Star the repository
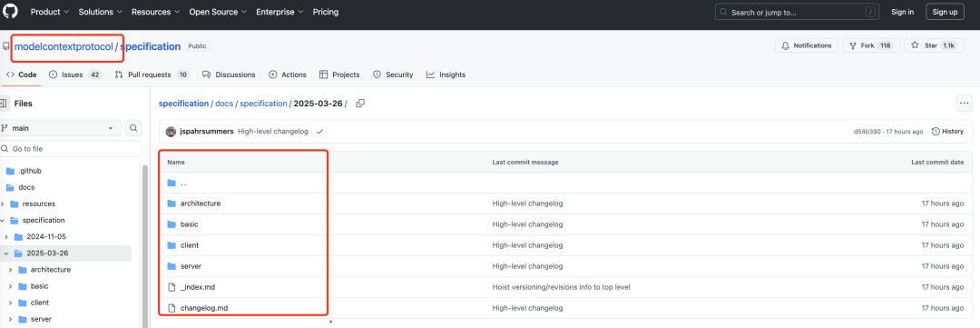This screenshot has height=328, width=980. 933,45
